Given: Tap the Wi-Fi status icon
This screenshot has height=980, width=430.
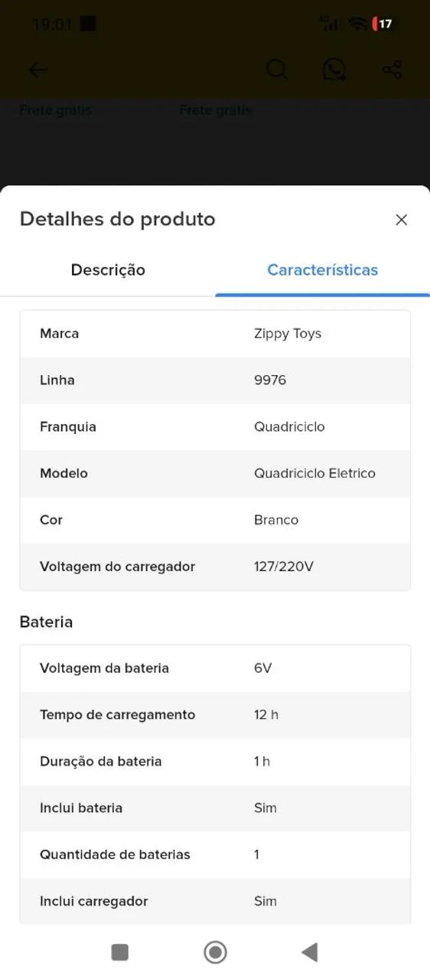Looking at the screenshot, I should pos(357,24).
